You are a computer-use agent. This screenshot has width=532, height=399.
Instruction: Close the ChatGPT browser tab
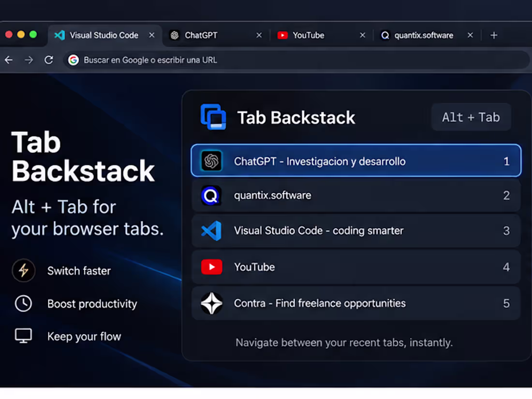click(259, 35)
